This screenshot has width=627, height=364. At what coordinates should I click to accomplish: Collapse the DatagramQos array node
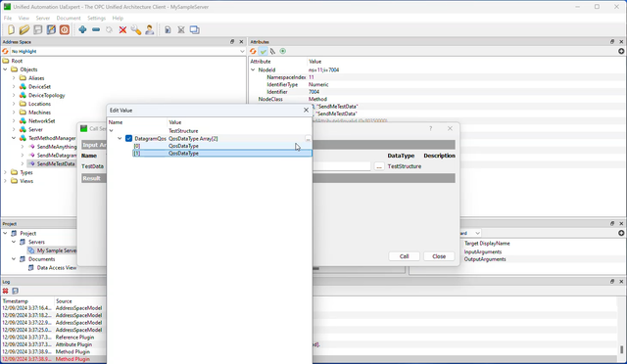pos(120,138)
